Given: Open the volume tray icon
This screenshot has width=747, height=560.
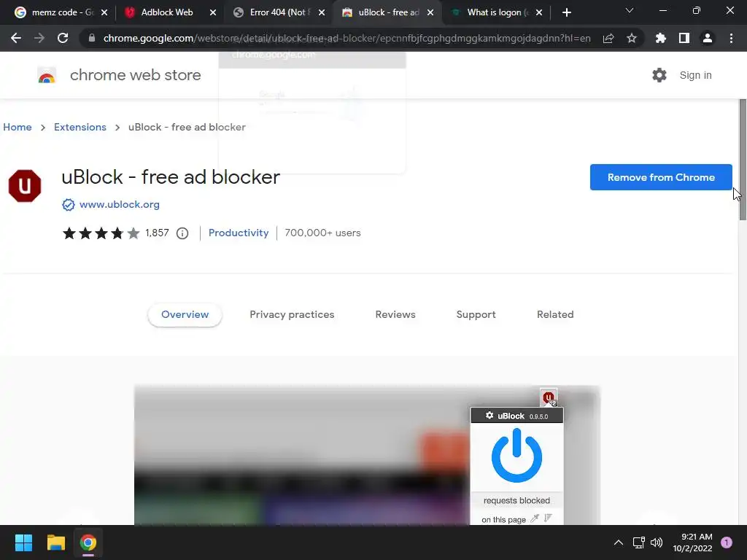Looking at the screenshot, I should [657, 542].
